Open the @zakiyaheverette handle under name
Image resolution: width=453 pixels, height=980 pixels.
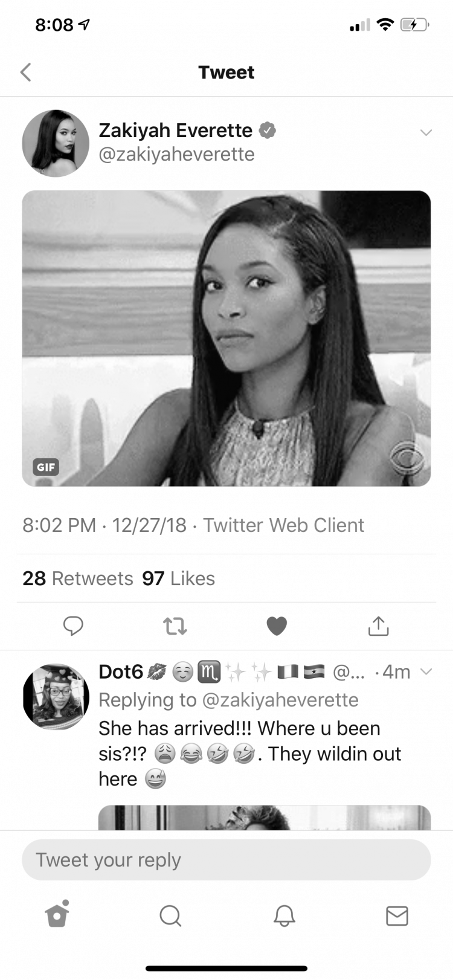pyautogui.click(x=176, y=155)
